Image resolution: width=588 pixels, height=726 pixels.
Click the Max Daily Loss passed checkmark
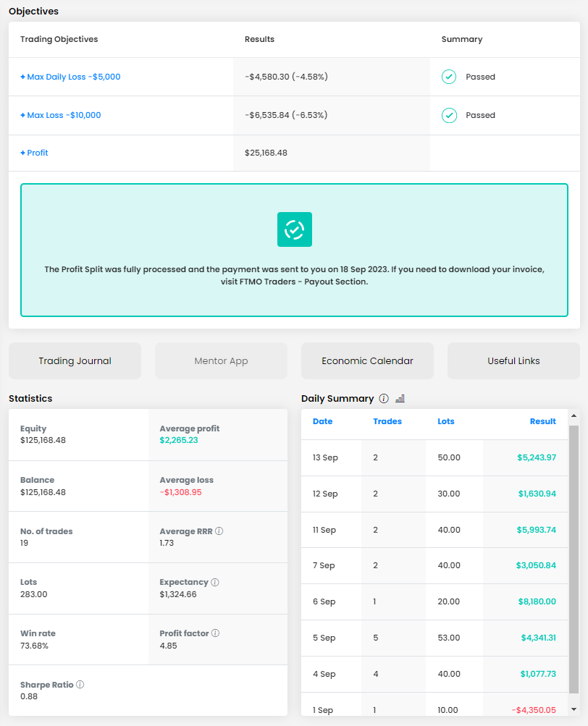point(449,77)
